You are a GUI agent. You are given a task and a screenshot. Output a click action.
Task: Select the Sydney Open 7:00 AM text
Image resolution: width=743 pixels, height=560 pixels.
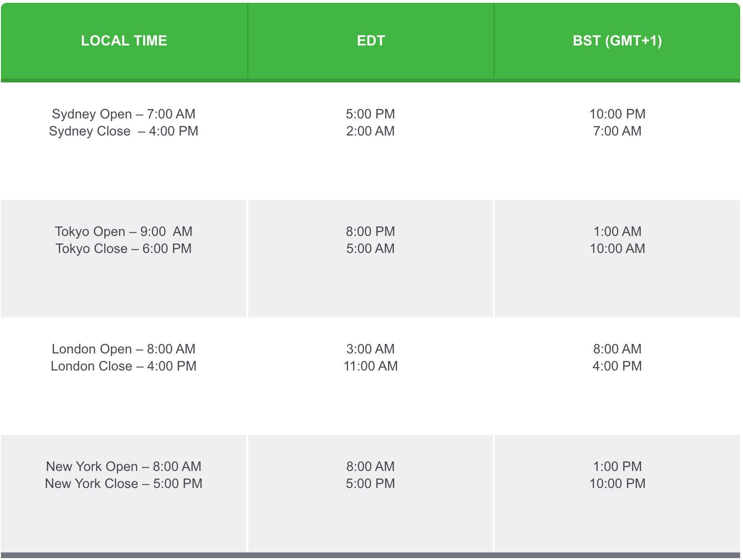click(x=124, y=114)
